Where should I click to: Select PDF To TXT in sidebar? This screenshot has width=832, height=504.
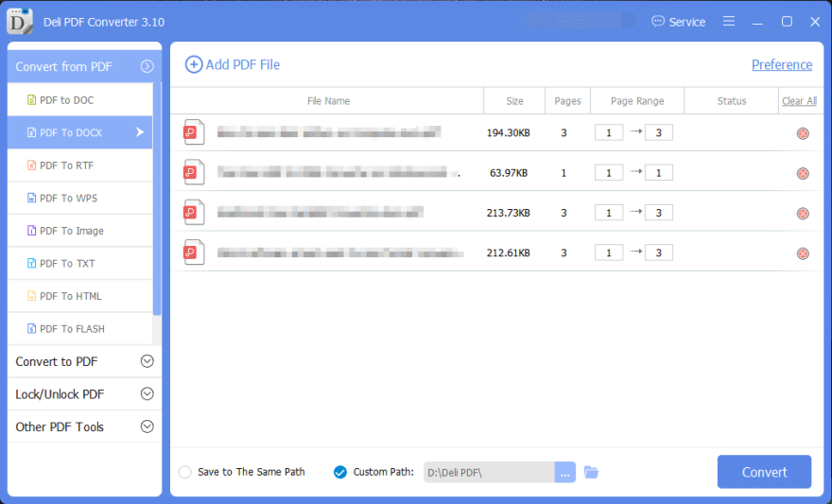click(x=67, y=264)
